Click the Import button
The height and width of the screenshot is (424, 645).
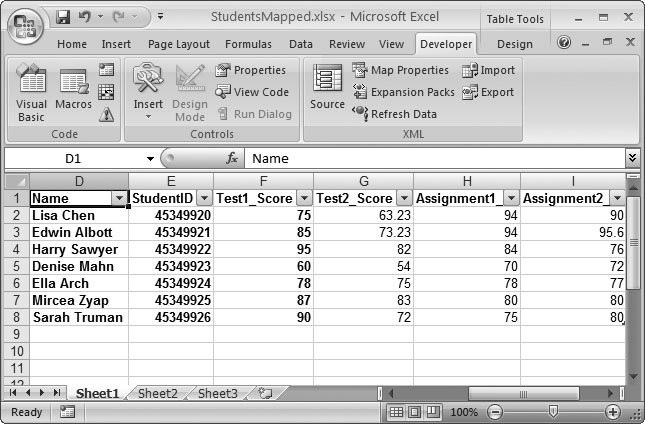click(489, 70)
